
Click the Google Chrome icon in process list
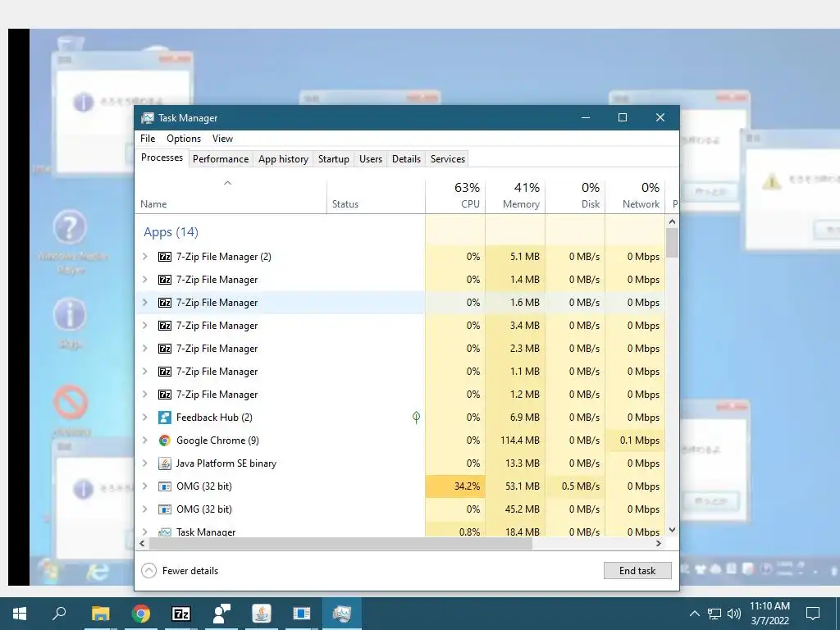coord(164,441)
